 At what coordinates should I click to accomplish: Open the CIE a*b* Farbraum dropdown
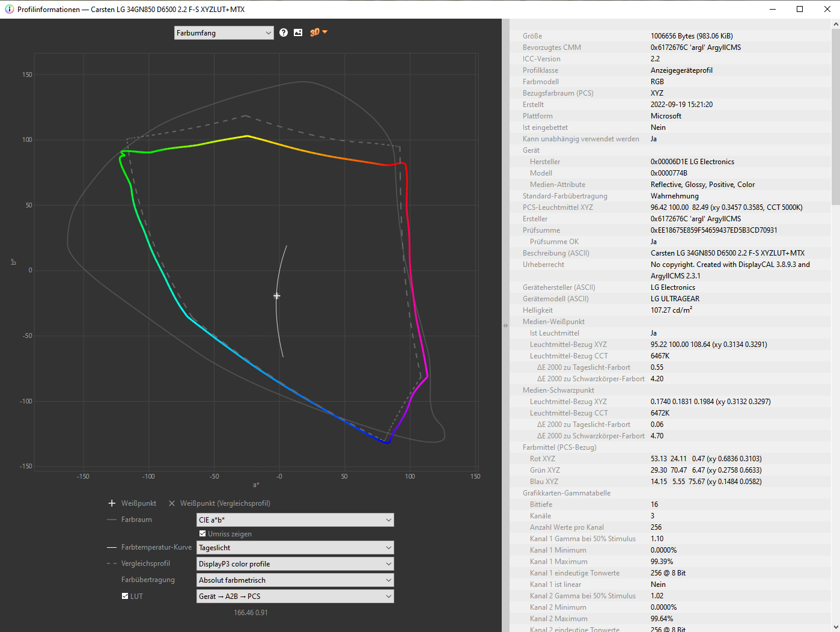pyautogui.click(x=295, y=520)
